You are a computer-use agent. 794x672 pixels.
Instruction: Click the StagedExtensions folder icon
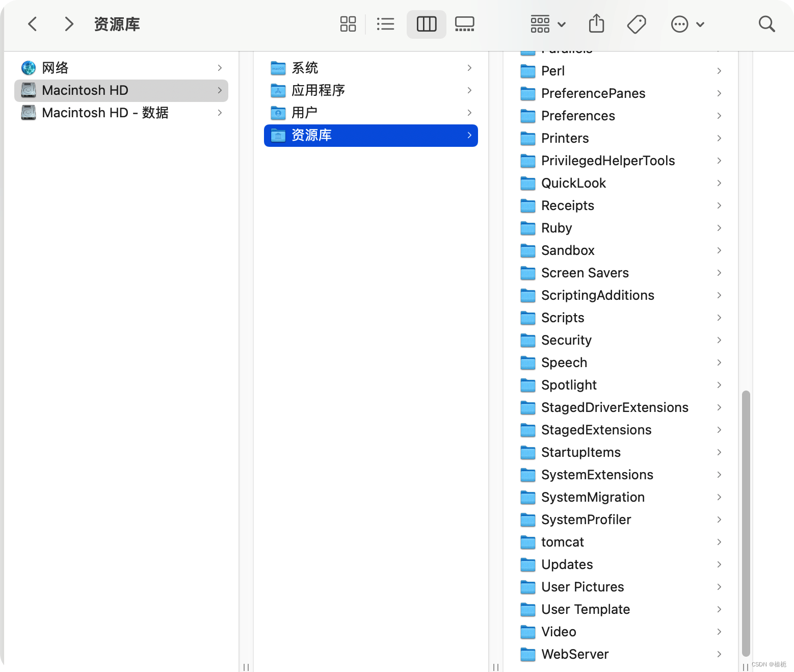pyautogui.click(x=528, y=430)
